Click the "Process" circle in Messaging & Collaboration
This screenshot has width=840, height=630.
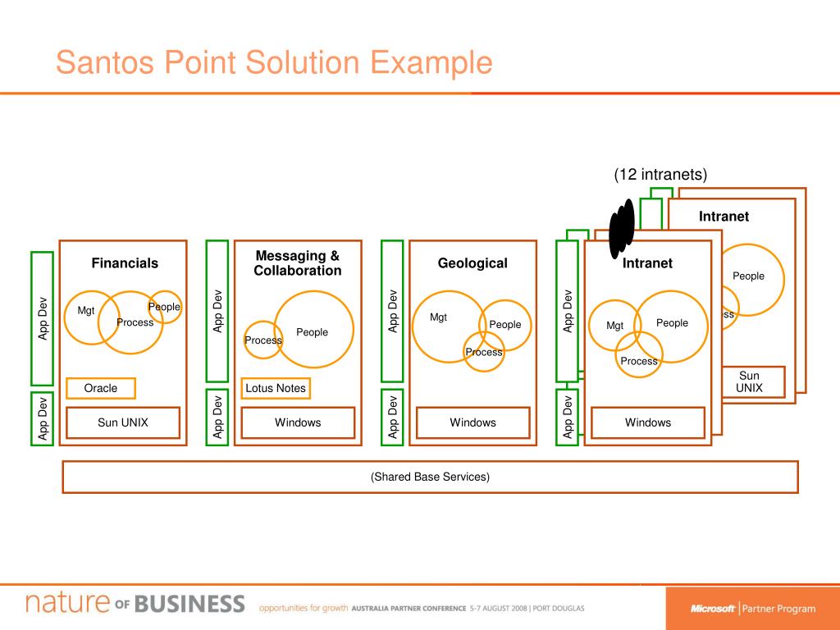click(263, 340)
